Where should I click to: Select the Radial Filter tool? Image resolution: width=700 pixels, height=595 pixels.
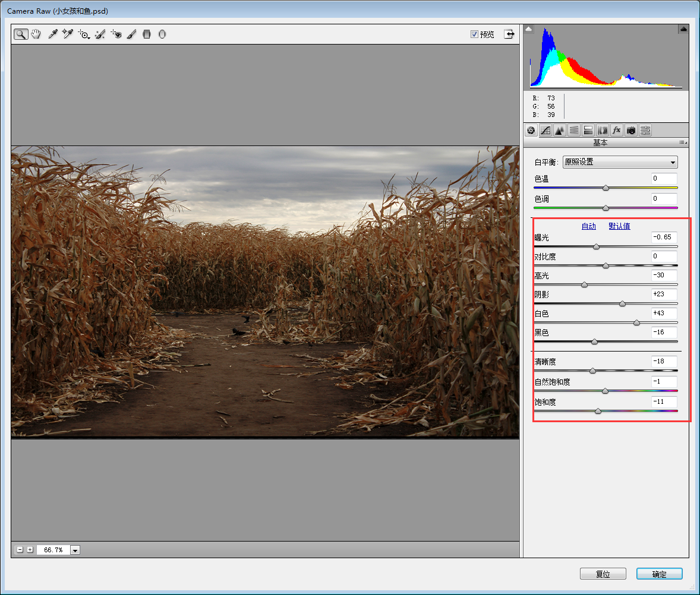click(x=162, y=34)
